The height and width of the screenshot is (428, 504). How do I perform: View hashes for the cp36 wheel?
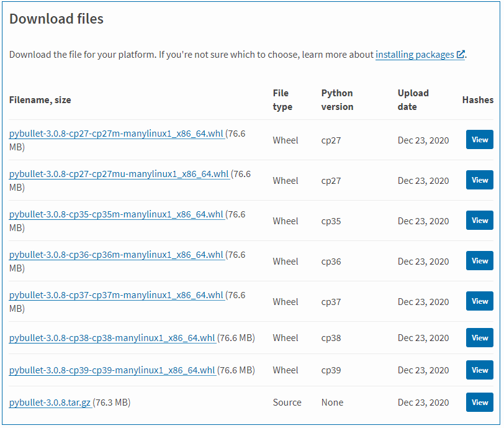coord(479,260)
